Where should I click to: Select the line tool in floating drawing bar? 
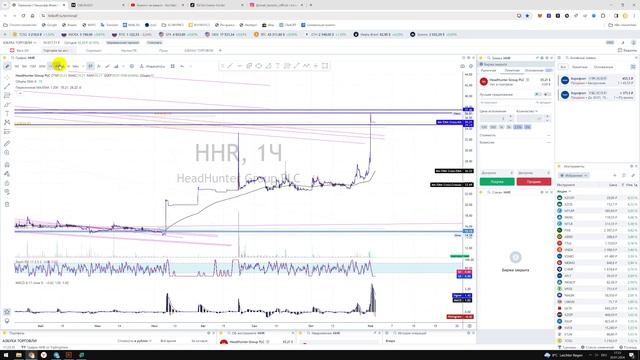click(x=230, y=66)
